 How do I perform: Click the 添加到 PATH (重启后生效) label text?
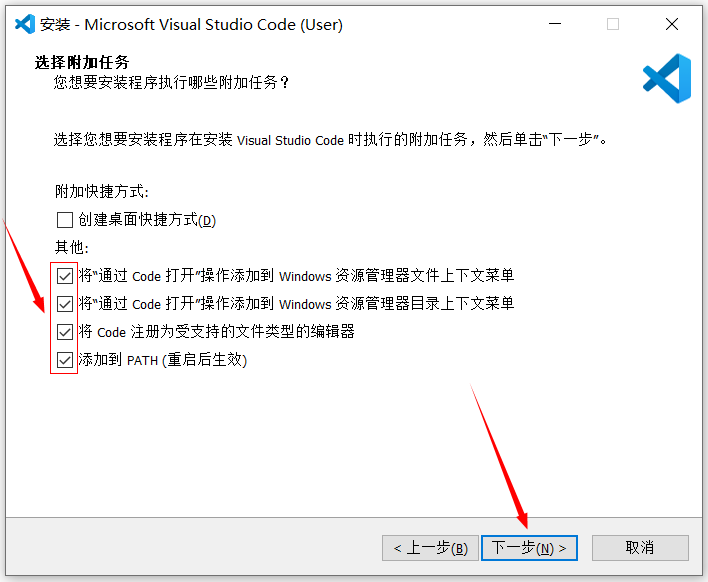pos(162,360)
